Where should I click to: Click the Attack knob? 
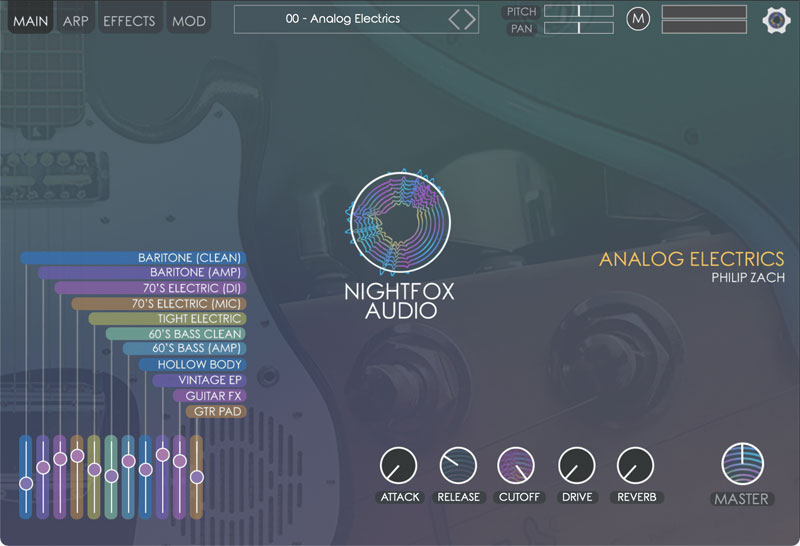[x=398, y=465]
